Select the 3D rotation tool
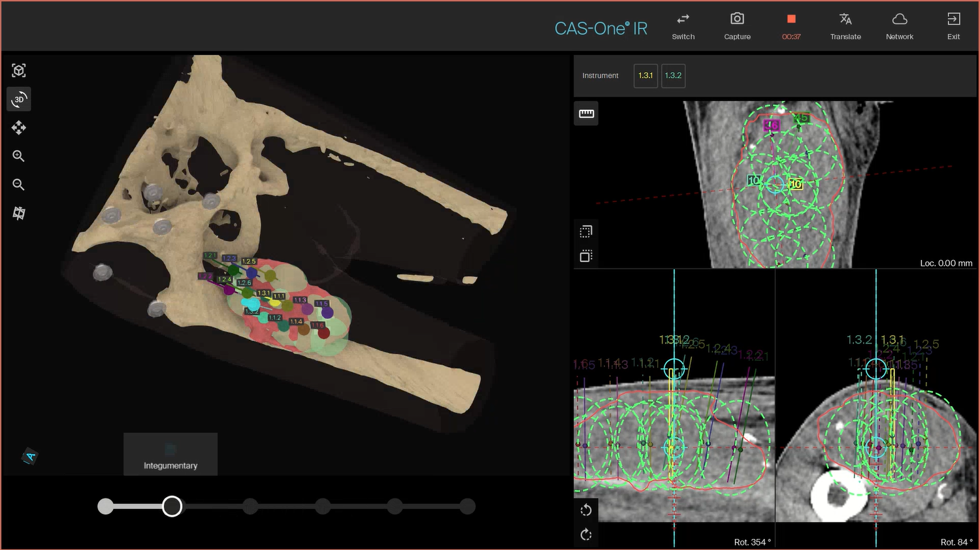Screen dimensions: 980x550 [18, 99]
